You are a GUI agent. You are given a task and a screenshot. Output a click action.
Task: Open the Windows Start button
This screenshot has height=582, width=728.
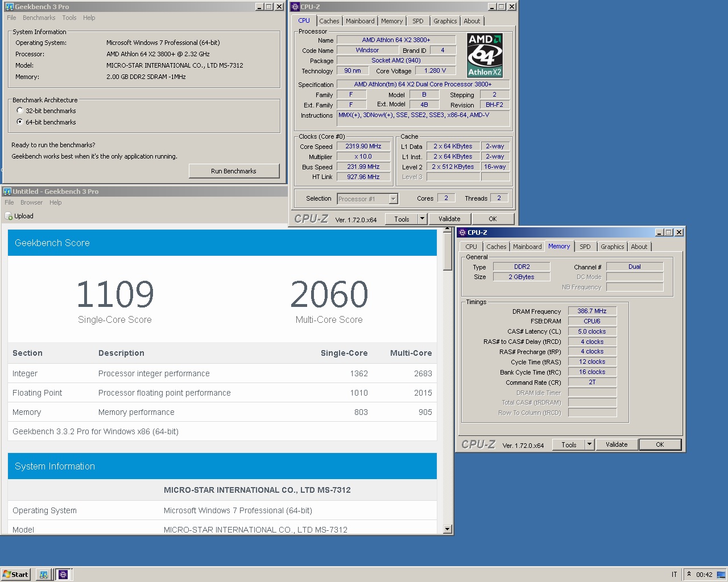[x=15, y=575]
